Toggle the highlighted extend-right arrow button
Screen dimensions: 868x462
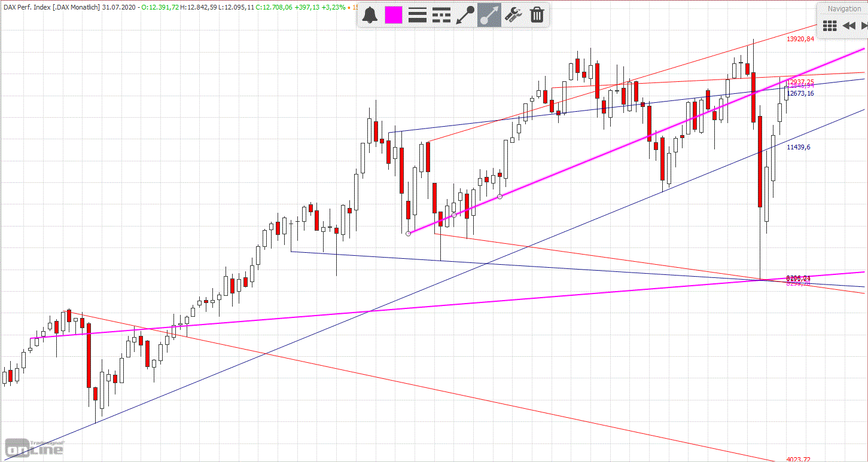pos(489,15)
